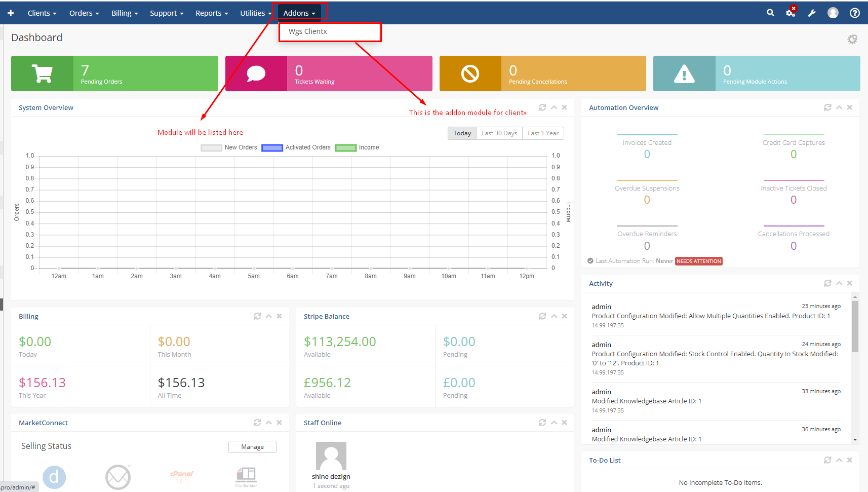Screen dimensions: 868x492
Task: Open the dashboard settings gear icon
Action: [852, 39]
